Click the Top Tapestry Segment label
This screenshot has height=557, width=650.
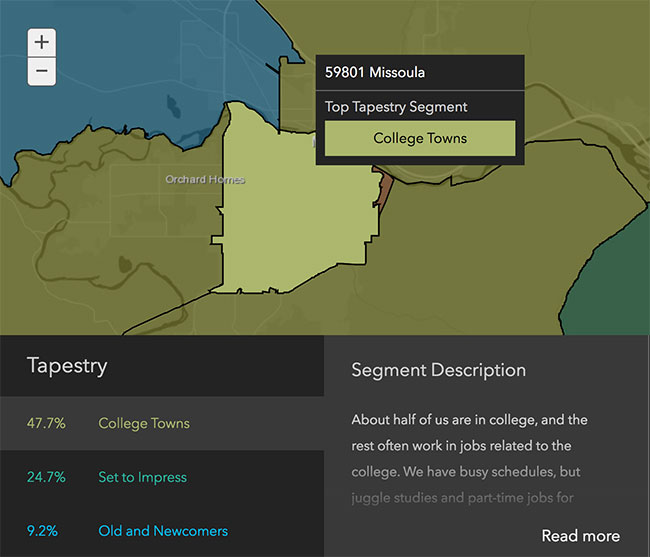[x=396, y=107]
